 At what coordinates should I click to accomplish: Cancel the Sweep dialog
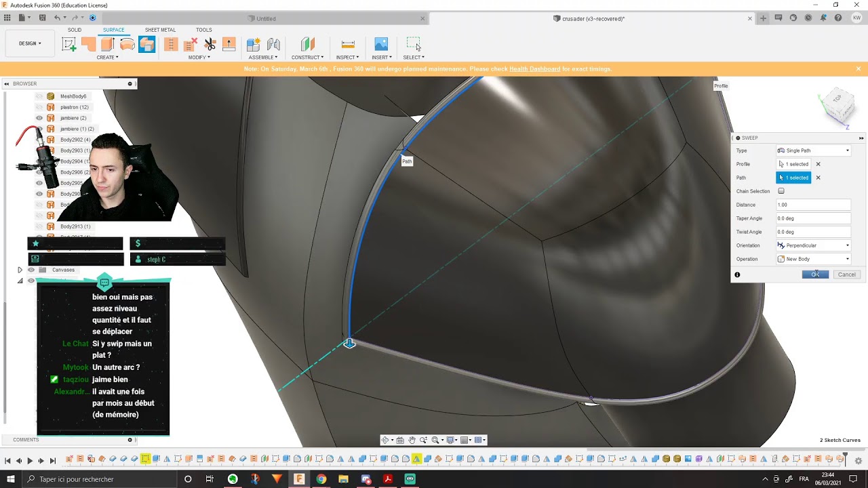coord(846,274)
